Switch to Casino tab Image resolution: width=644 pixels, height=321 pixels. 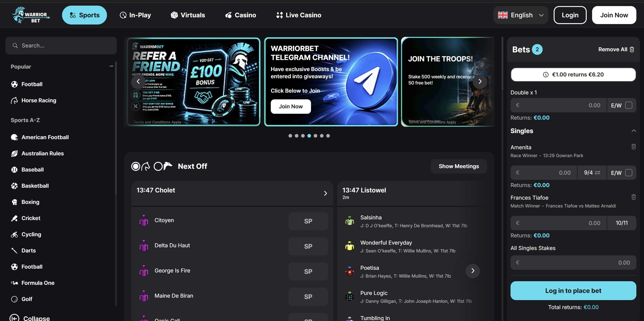[x=240, y=15]
